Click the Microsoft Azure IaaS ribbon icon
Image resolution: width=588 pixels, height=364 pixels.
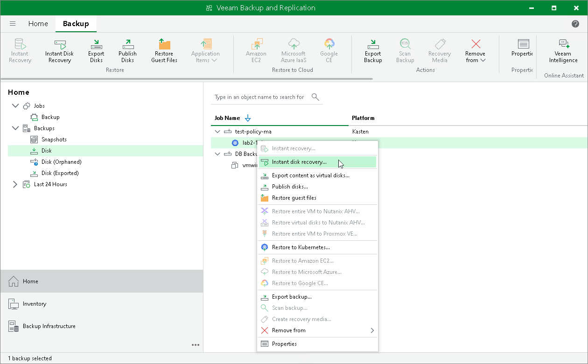tap(294, 50)
